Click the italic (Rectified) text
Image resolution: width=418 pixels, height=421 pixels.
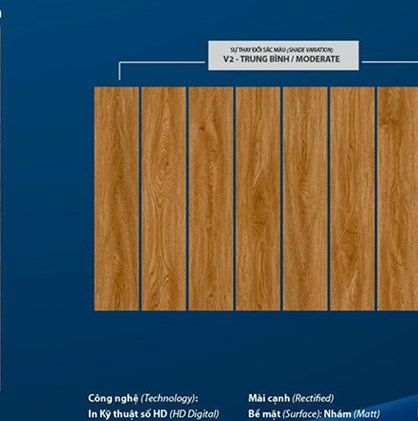[313, 398]
